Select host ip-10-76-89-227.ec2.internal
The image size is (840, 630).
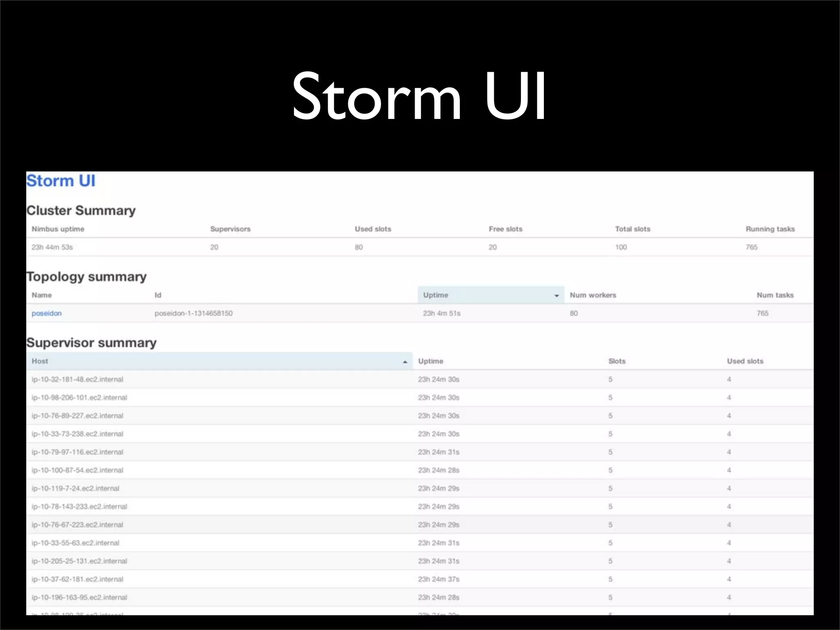(77, 415)
